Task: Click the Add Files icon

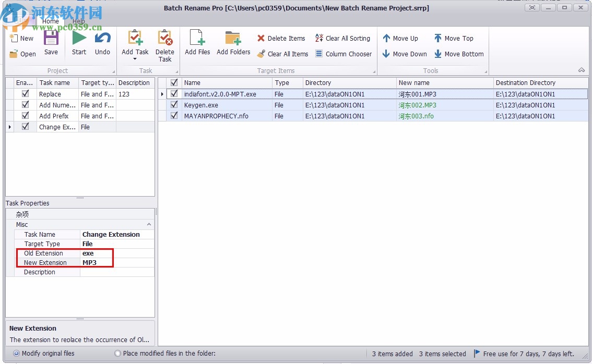Action: (197, 39)
